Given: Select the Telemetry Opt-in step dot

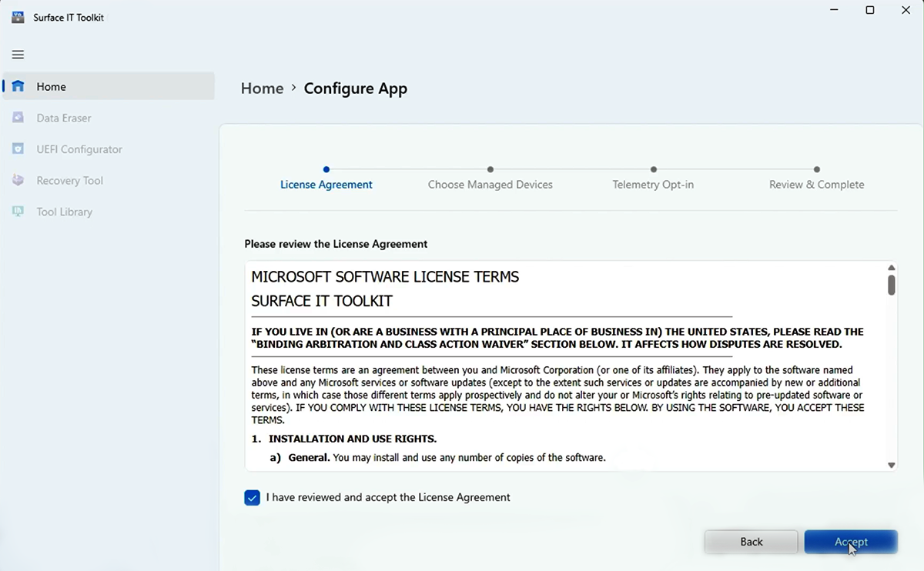Looking at the screenshot, I should click(653, 169).
